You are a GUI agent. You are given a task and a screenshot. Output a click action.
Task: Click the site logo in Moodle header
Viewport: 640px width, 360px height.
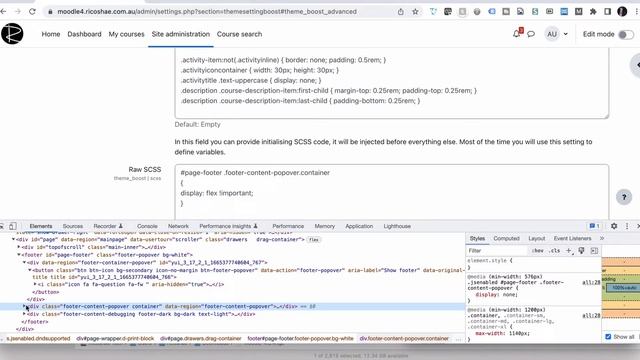click(x=12, y=34)
